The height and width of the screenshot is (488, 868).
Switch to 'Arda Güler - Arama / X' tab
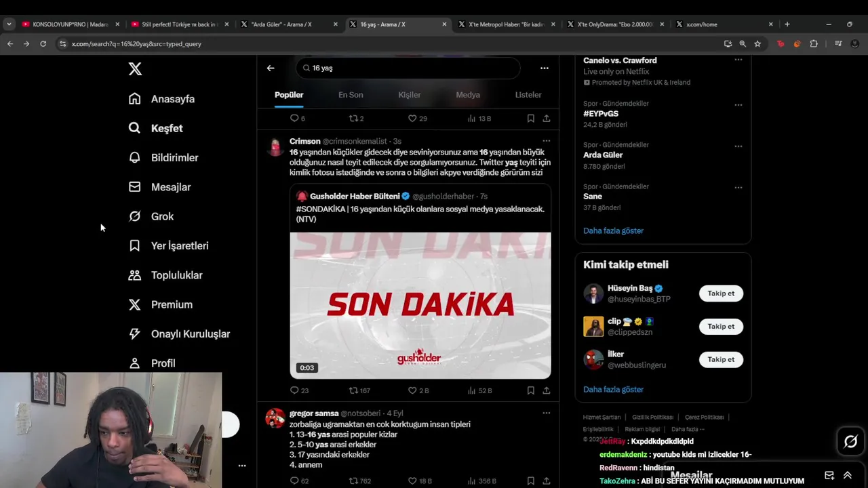(x=288, y=24)
